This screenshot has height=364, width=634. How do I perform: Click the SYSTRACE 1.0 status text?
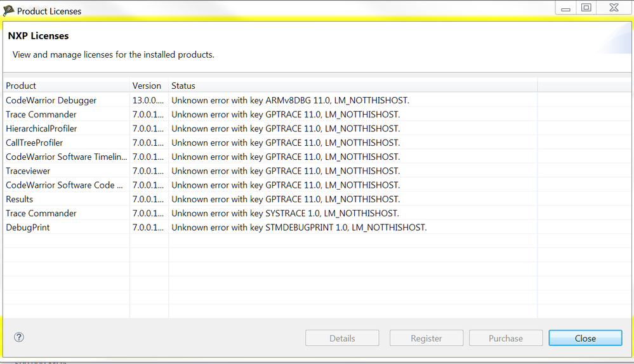point(285,213)
